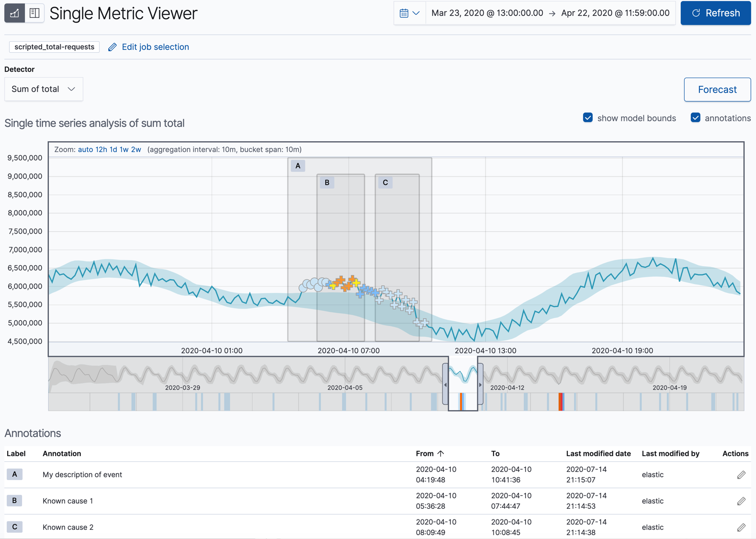Open the Forecast dialog

717,90
